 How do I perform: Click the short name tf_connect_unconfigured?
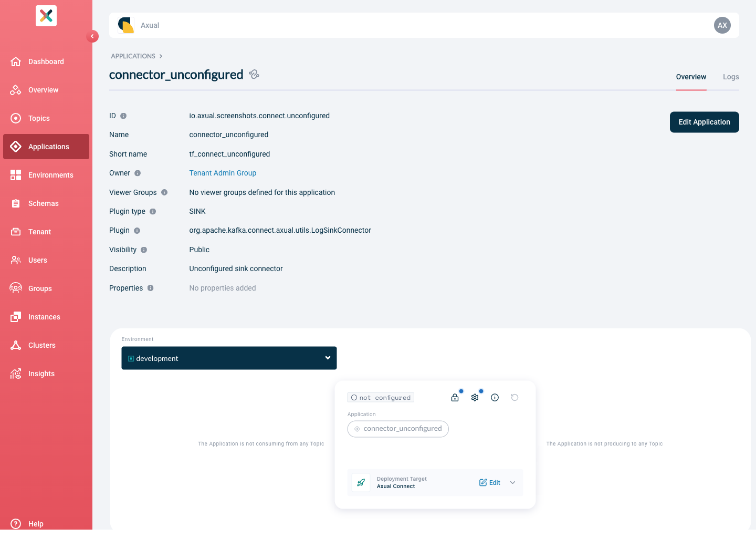click(x=229, y=154)
